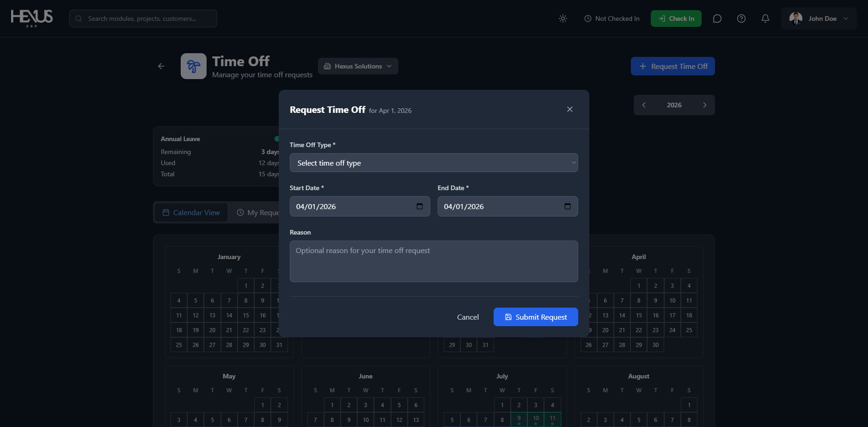Expand the John Doe user menu
The height and width of the screenshot is (427, 868).
pyautogui.click(x=819, y=19)
